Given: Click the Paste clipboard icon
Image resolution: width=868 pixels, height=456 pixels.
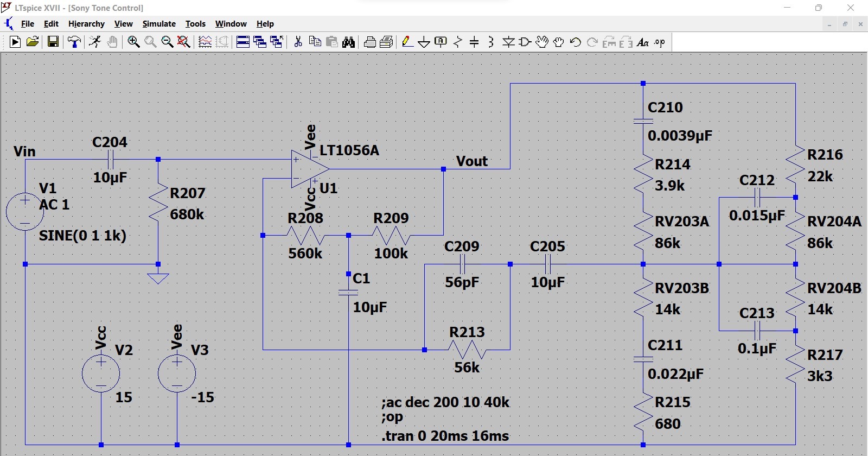Looking at the screenshot, I should [331, 42].
